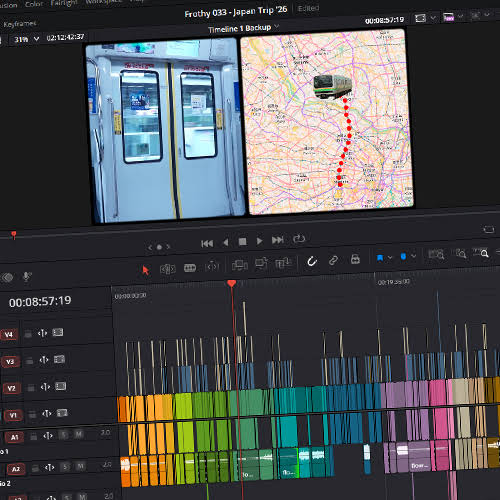500x500 pixels.
Task: Jump to first frame with skip-back button
Action: point(207,244)
